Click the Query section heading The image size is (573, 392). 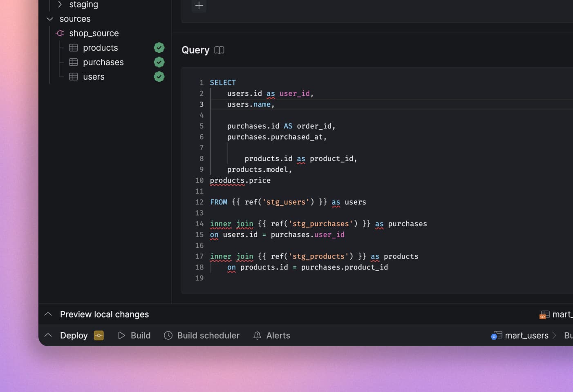coord(195,50)
